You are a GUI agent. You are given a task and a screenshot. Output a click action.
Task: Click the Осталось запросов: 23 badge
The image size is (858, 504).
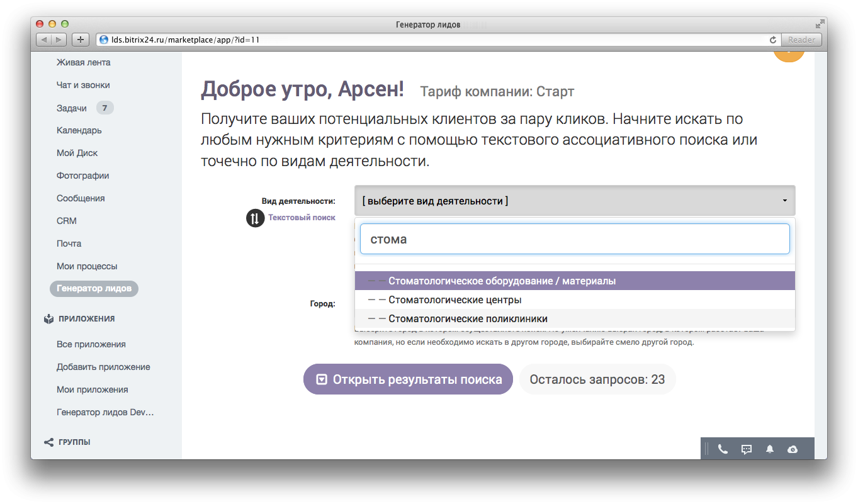pos(597,379)
